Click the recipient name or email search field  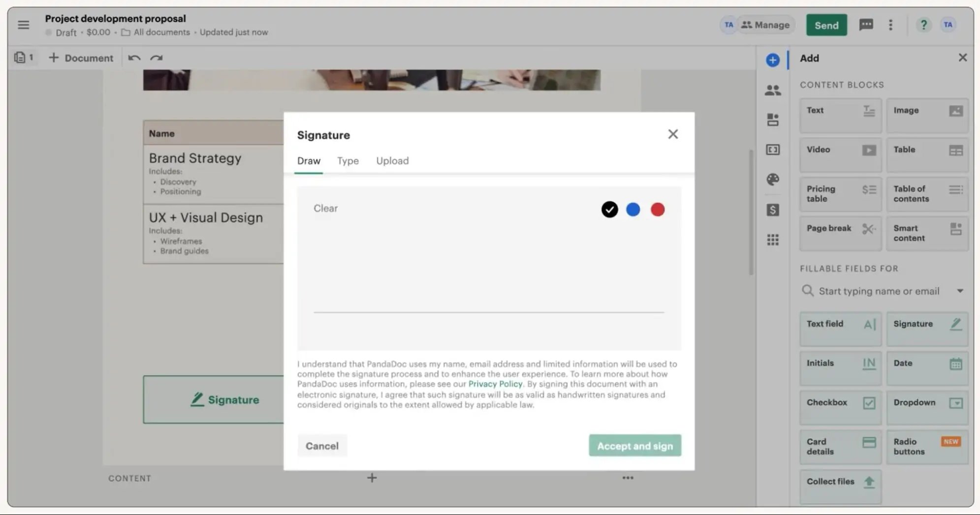coord(879,291)
